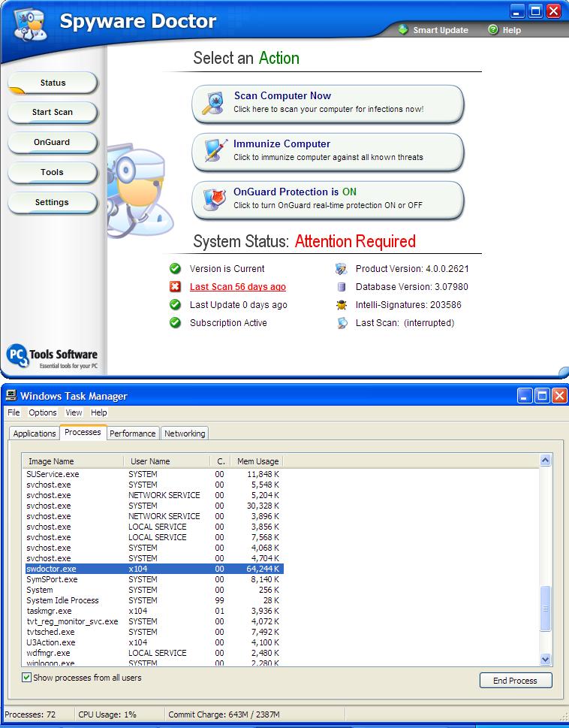Click the Scan Computer Now button
The width and height of the screenshot is (569, 728).
click(328, 104)
